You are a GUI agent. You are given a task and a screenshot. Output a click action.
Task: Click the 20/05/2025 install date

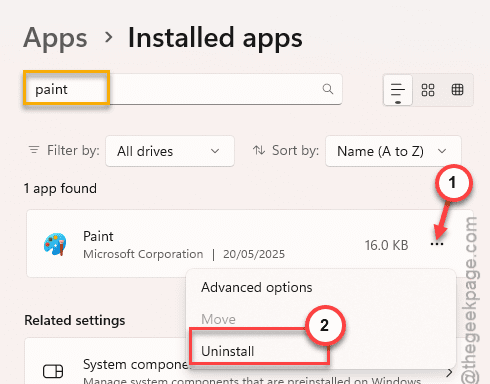tap(254, 254)
